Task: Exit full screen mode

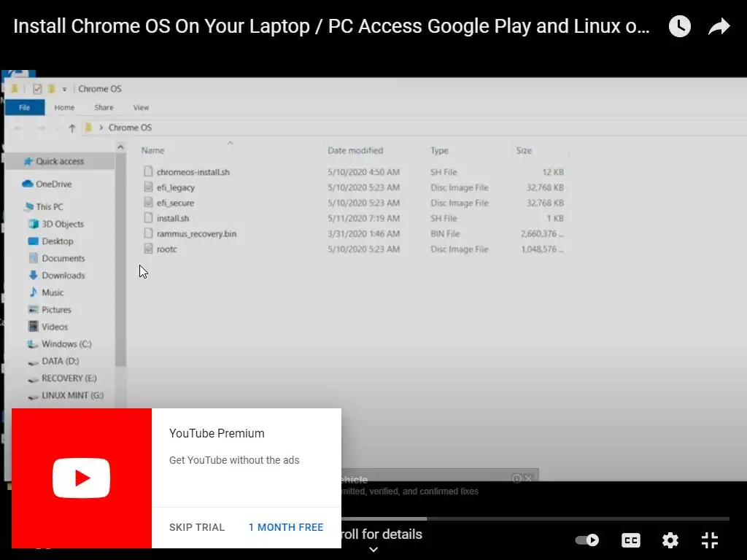Action: [x=710, y=540]
